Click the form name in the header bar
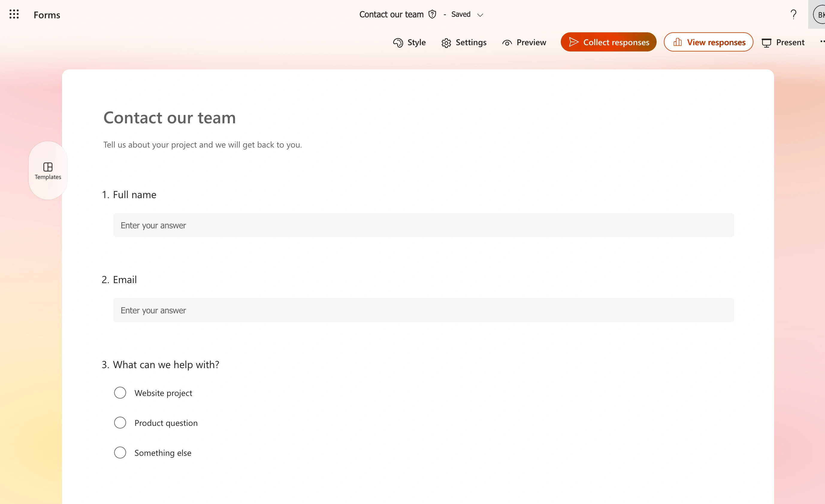825x504 pixels. click(x=392, y=14)
